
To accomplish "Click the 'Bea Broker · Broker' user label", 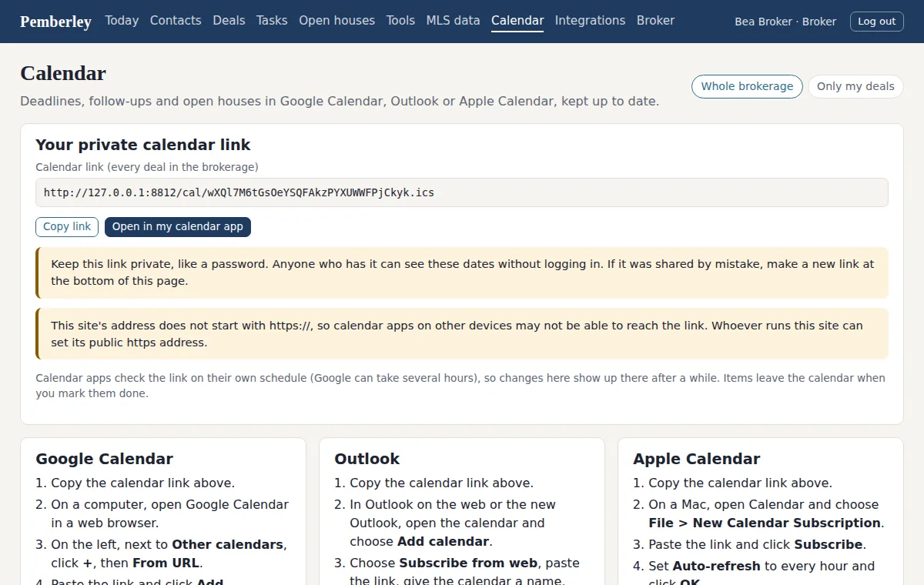I will (785, 22).
